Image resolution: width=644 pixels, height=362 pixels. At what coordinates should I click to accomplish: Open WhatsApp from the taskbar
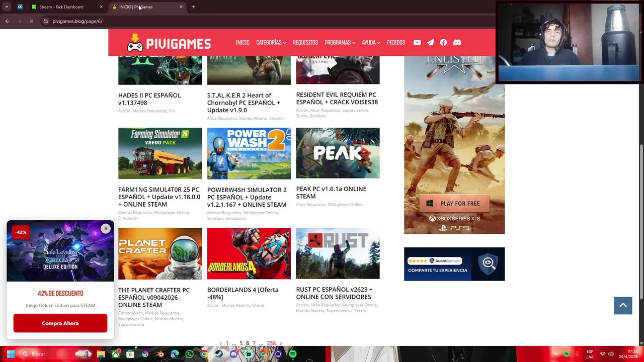189,354
